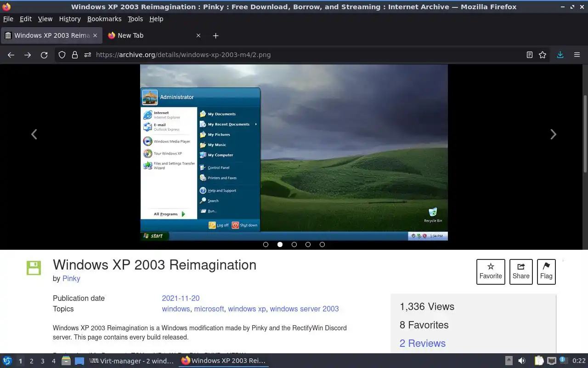Click the Windows XP screenshot image
Viewport: 588px width, 368px height.
tap(294, 152)
